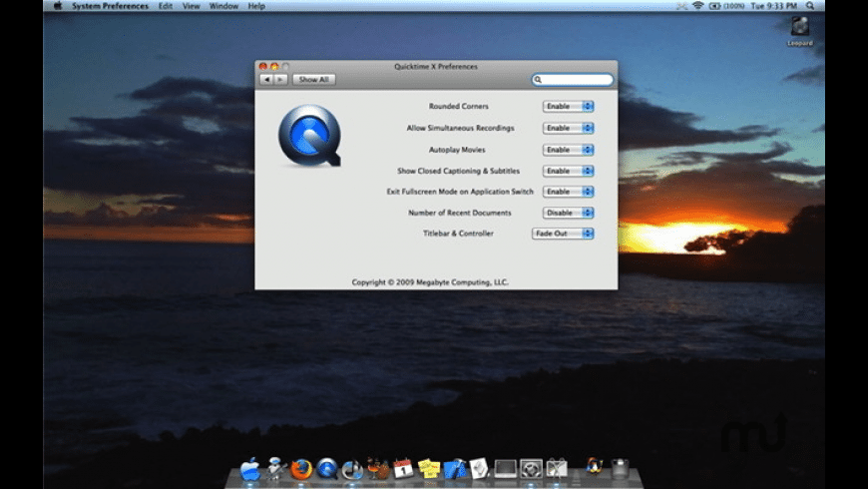The image size is (868, 489).
Task: Click the Show All button
Action: pos(314,80)
